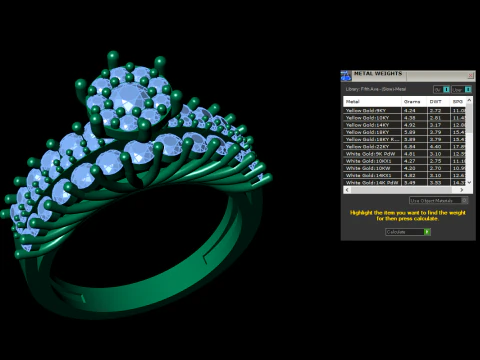Click the Library: Fifth Ave label
Screen dimensions: 480x360
click(376, 89)
